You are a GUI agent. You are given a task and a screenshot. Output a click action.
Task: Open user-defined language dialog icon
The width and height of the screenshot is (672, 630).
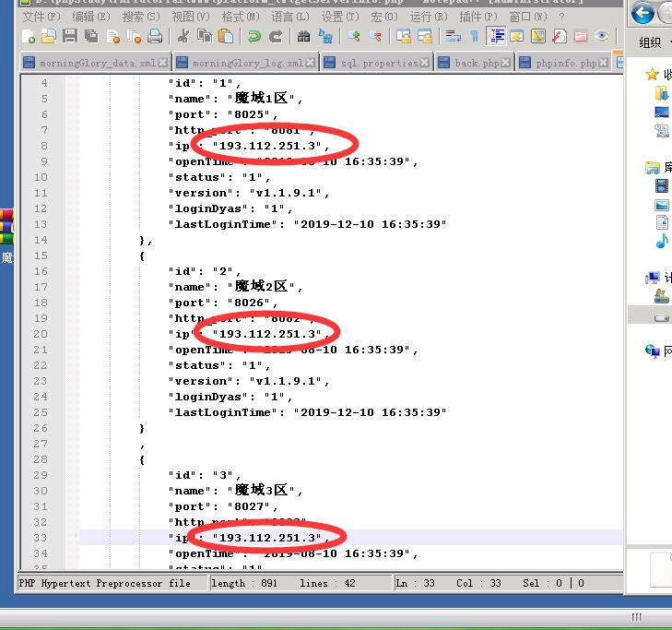(x=517, y=37)
